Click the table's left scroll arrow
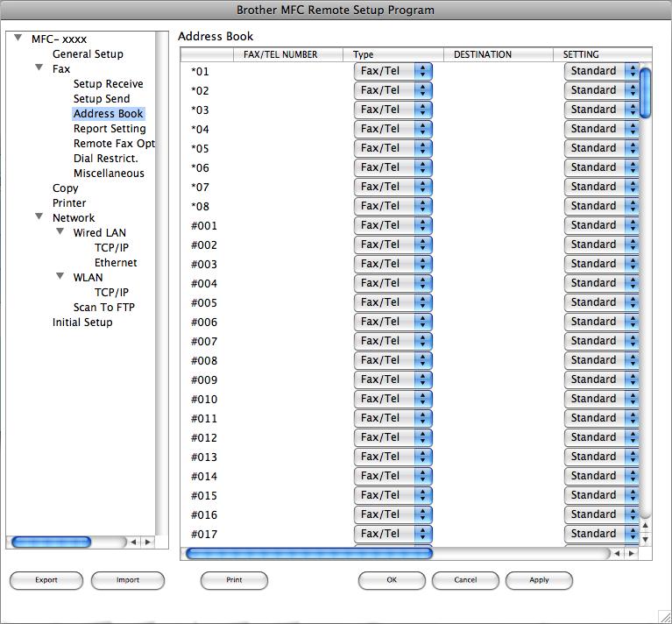The image size is (672, 624). (617, 553)
